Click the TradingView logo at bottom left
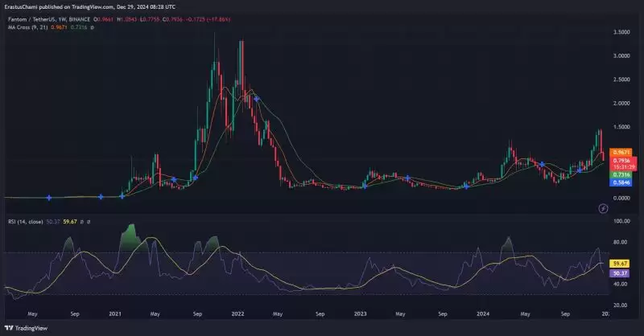 [x=26, y=328]
